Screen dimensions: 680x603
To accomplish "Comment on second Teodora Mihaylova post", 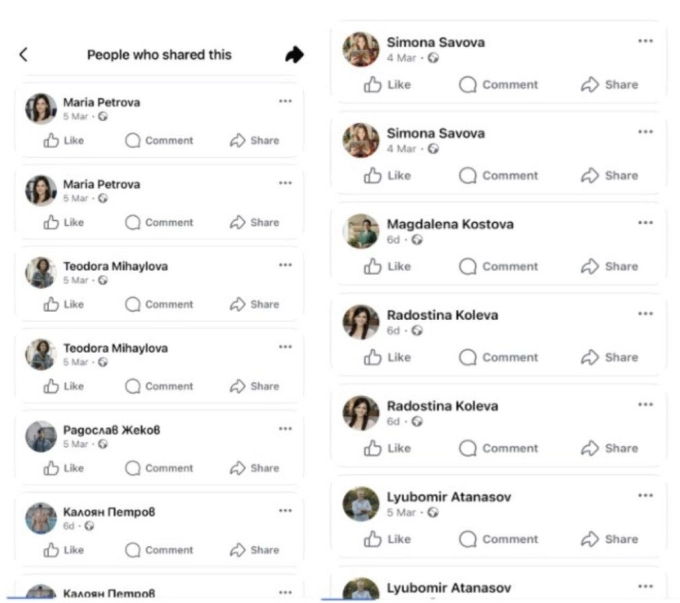I will tap(159, 386).
